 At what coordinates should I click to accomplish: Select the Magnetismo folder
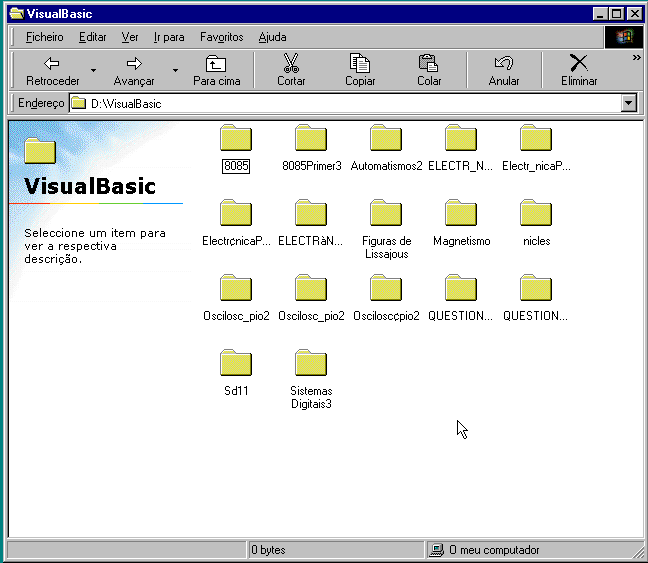[461, 213]
